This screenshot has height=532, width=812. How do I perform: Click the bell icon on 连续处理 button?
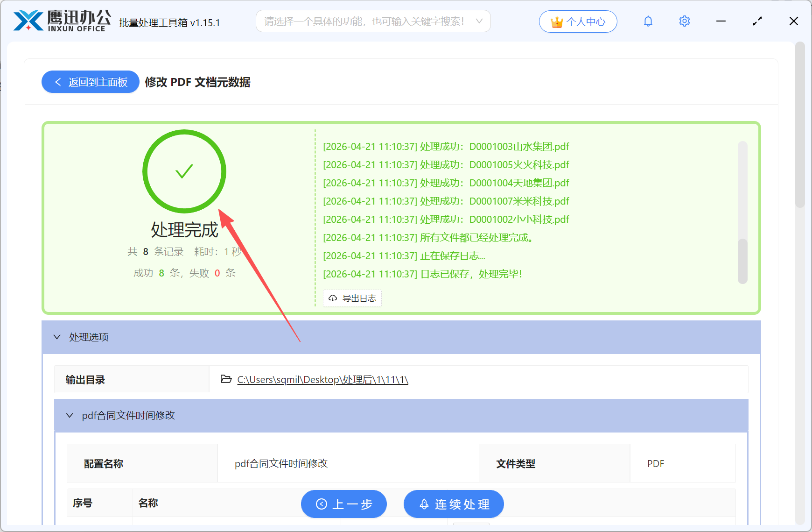[424, 504]
